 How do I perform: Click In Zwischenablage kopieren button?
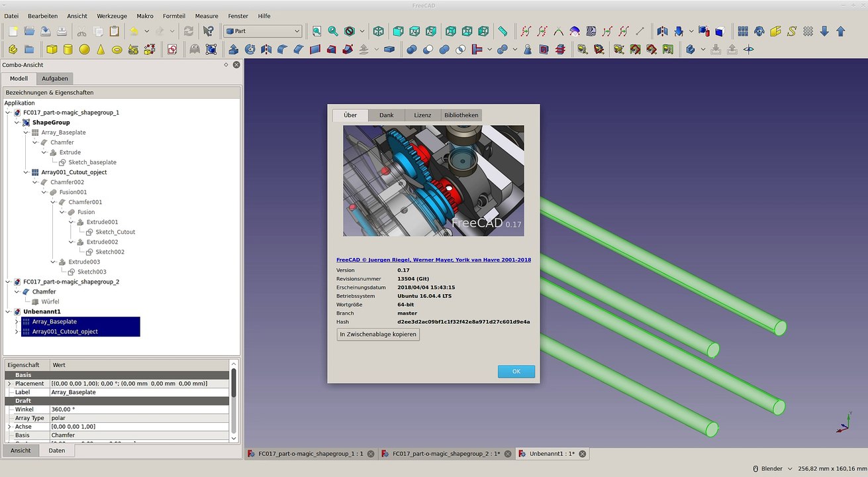click(378, 335)
